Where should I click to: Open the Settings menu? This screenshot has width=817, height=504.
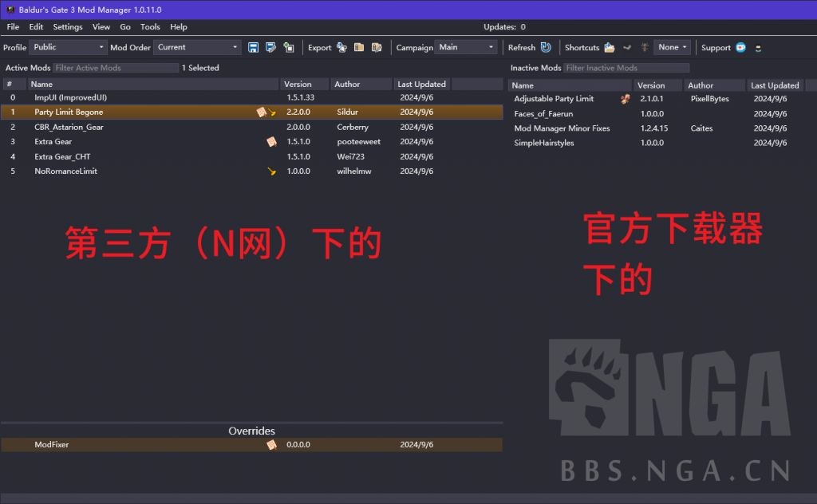click(x=67, y=26)
